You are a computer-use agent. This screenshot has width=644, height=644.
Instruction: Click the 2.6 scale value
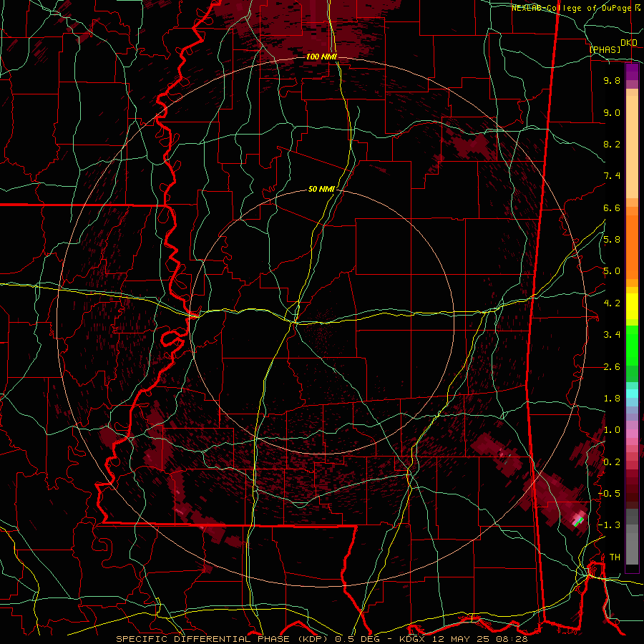click(612, 367)
